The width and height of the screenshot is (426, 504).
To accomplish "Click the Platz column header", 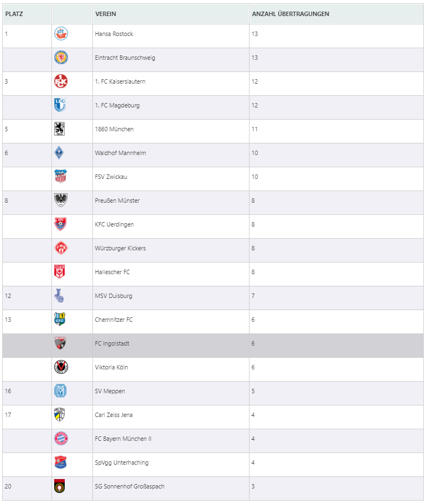I will click(14, 14).
